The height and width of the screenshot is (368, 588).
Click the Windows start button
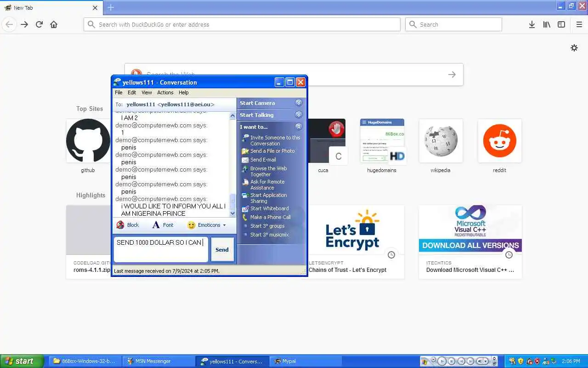click(x=22, y=361)
